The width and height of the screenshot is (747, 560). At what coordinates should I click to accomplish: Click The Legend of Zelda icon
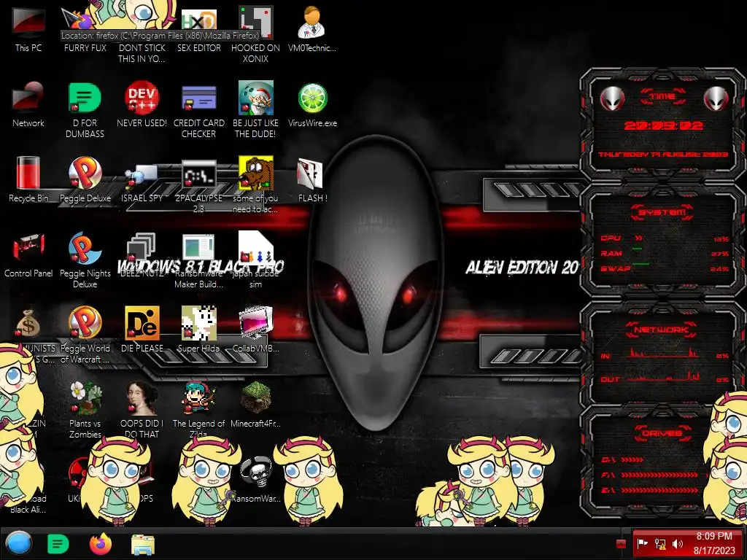198,408
